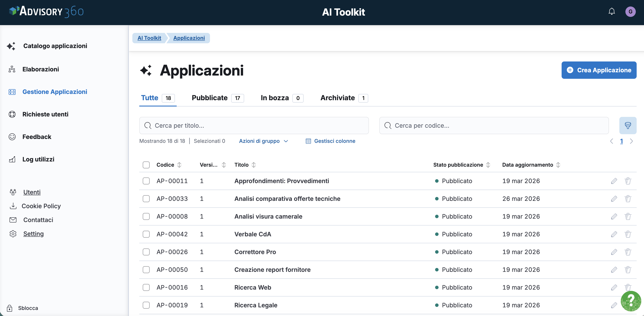Tick checkbox for Ricerca Web row
Screen dimensions: 644x316
pos(146,287)
